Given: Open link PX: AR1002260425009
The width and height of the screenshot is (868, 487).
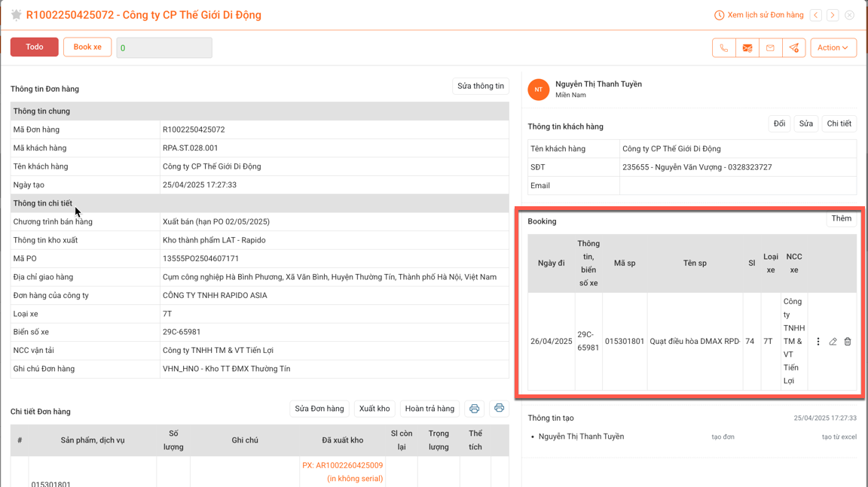Looking at the screenshot, I should pyautogui.click(x=343, y=465).
